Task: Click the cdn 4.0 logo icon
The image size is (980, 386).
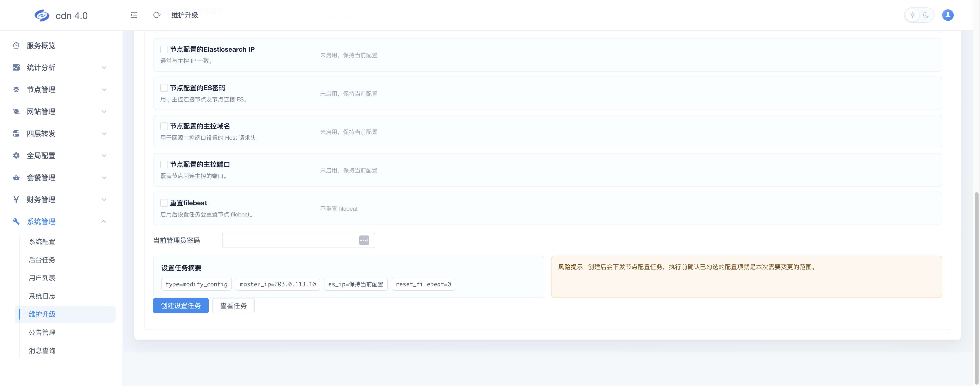Action: click(42, 15)
